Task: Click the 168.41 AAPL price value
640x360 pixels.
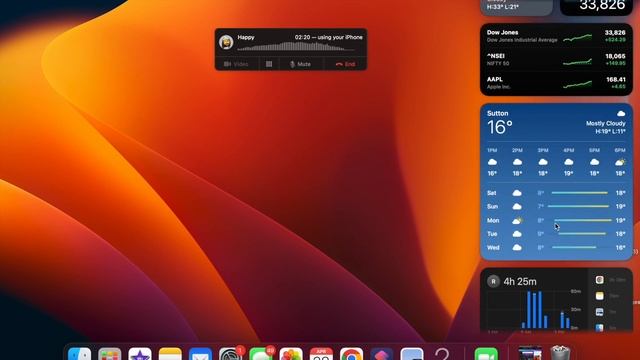Action: coord(616,80)
